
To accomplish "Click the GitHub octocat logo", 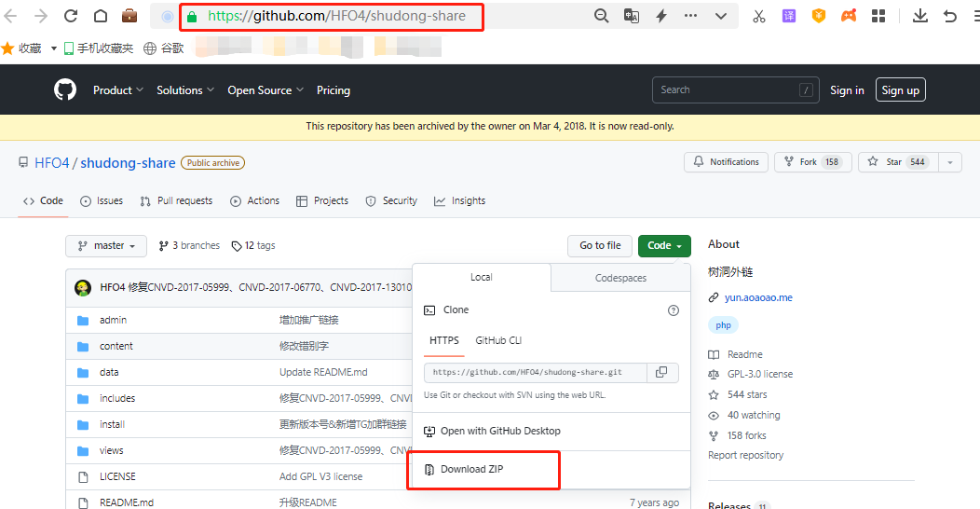I will click(65, 90).
